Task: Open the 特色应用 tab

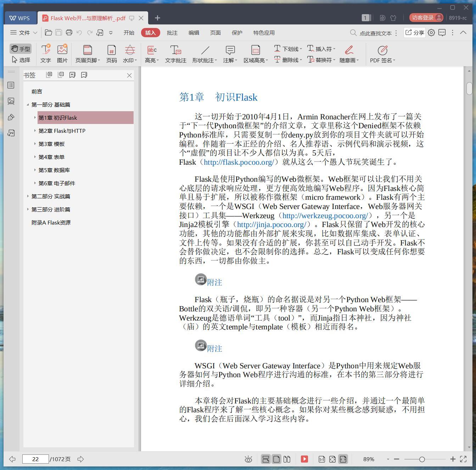Action: tap(264, 33)
